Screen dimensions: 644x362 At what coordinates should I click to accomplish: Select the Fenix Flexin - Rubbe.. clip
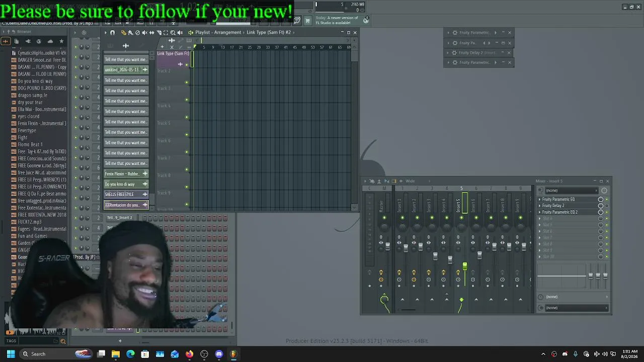pyautogui.click(x=126, y=174)
